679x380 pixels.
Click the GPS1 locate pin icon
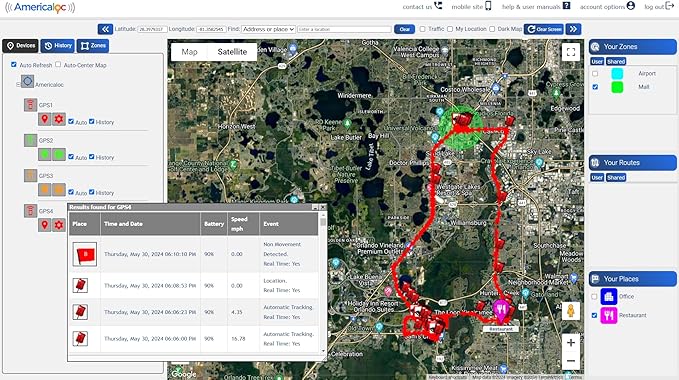(x=44, y=119)
